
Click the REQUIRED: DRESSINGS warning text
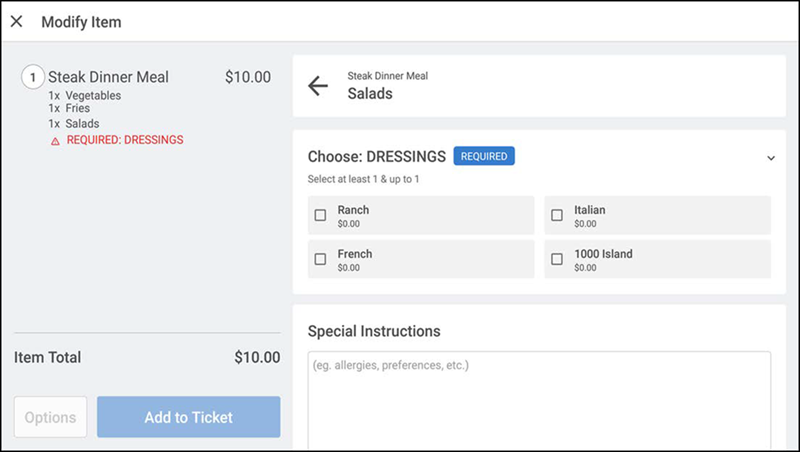[125, 140]
